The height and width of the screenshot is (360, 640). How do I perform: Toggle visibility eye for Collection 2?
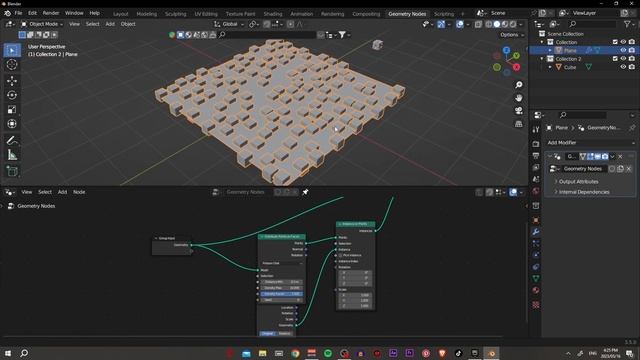coord(623,58)
